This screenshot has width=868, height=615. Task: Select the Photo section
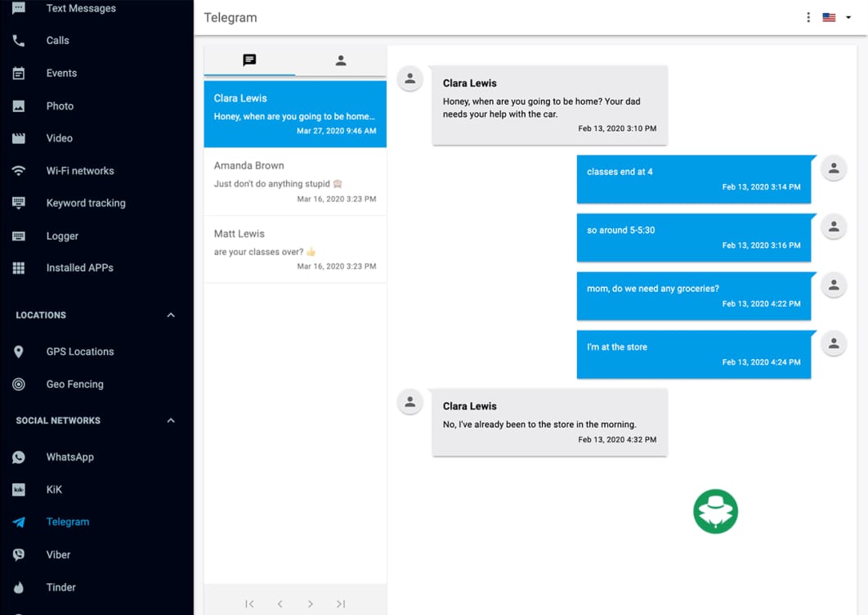point(59,105)
